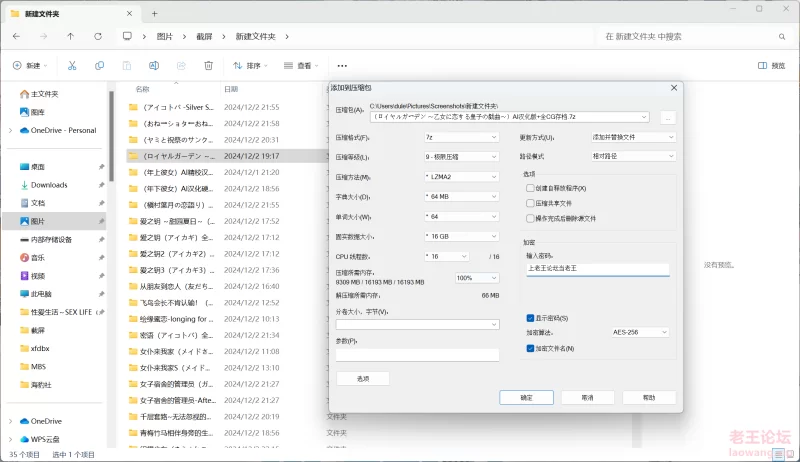Open the 单词大小 64 dropdown

pyautogui.click(x=461, y=216)
